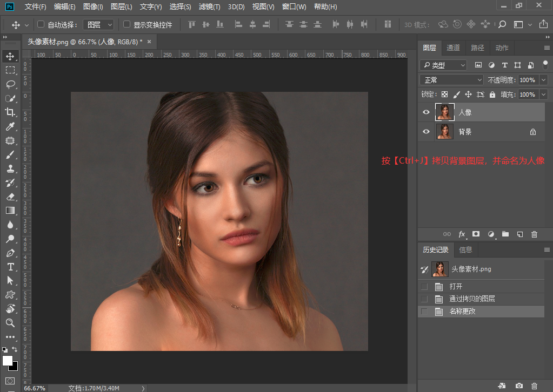This screenshot has height=392, width=553.
Task: Click the search icon in options bar
Action: (x=503, y=24)
